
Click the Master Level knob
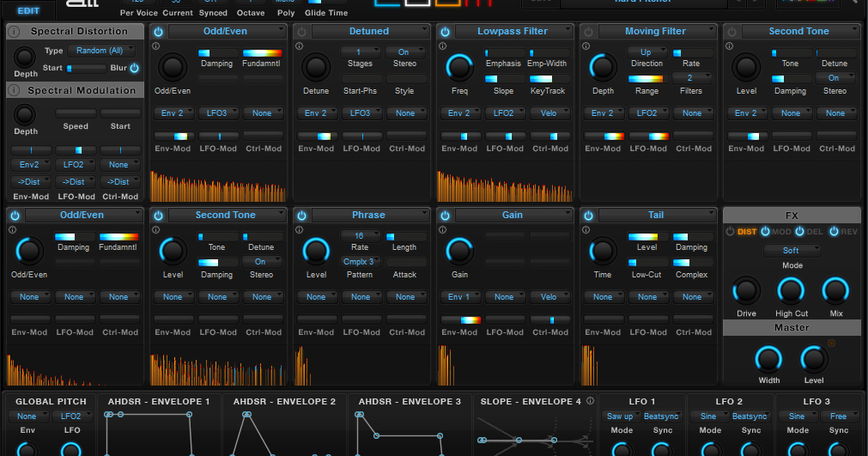coord(814,360)
